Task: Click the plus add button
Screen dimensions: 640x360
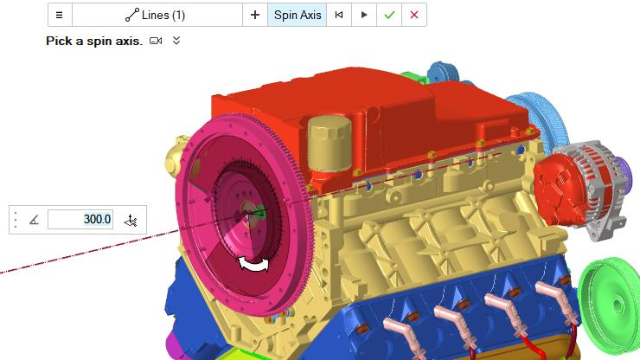Action: pos(255,15)
